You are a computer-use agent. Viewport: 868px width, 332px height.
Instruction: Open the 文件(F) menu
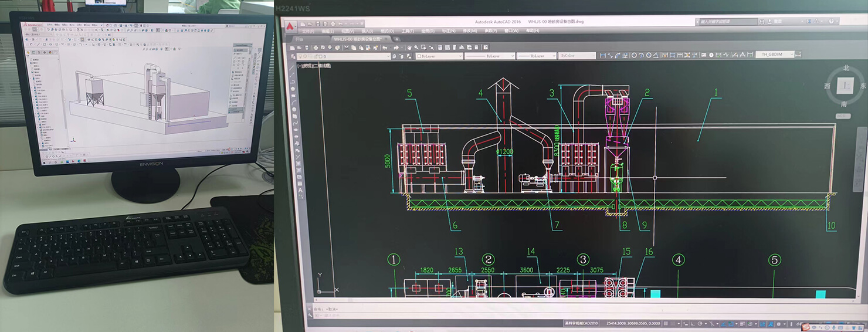pos(307,31)
